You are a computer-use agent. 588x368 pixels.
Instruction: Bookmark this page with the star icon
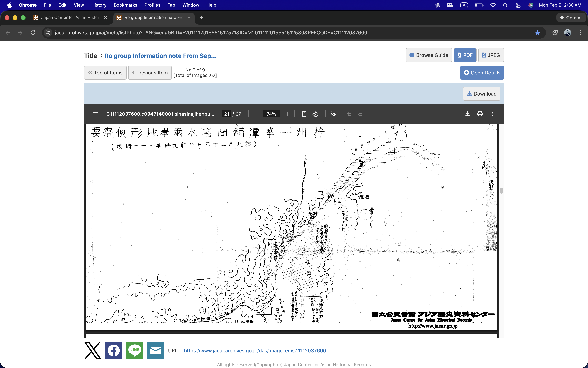point(537,33)
